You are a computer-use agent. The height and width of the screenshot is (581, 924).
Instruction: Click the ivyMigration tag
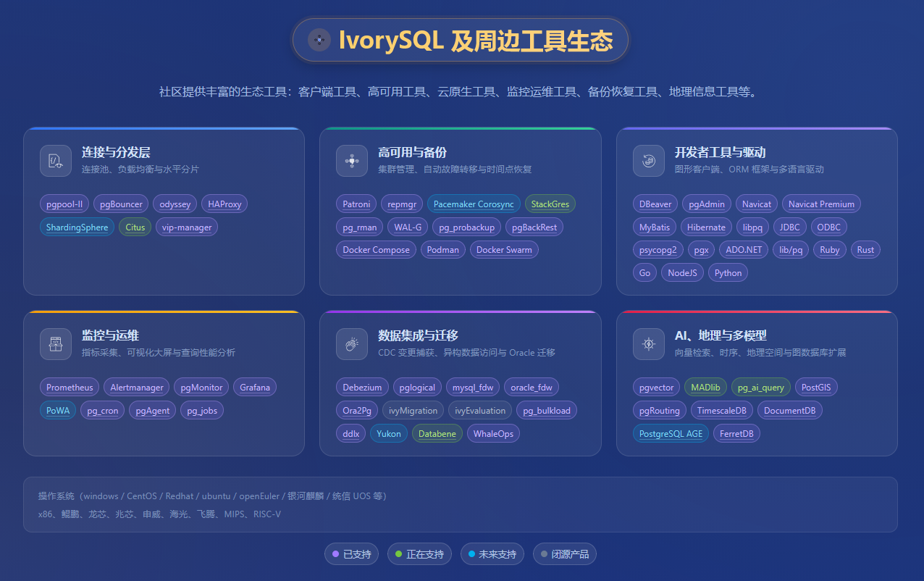413,411
